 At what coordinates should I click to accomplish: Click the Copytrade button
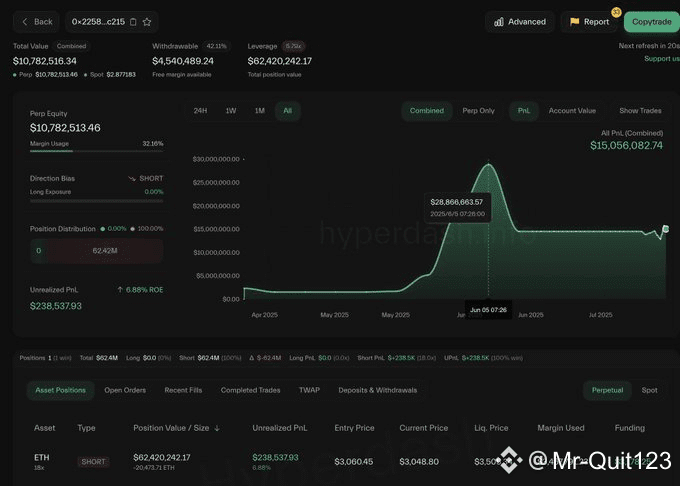(651, 21)
